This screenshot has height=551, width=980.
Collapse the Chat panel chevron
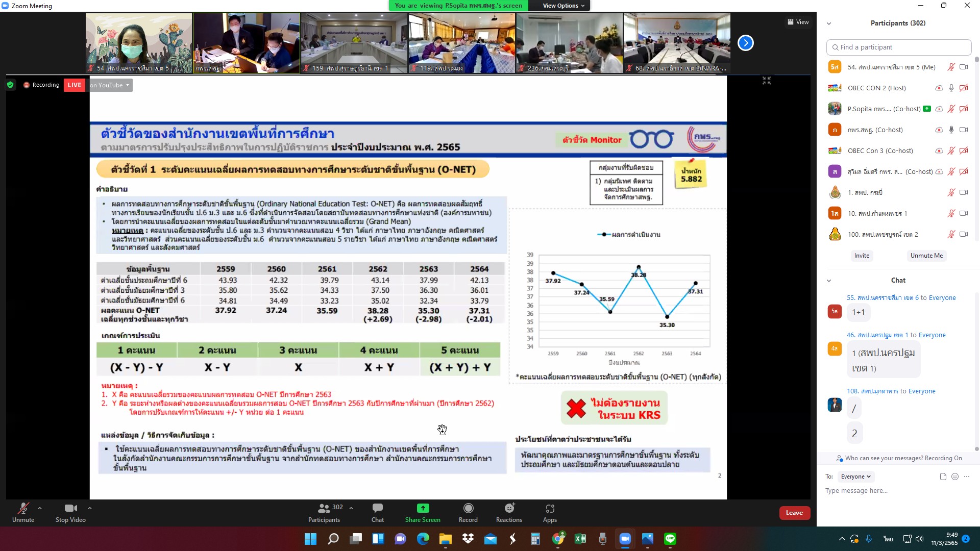[x=829, y=281]
